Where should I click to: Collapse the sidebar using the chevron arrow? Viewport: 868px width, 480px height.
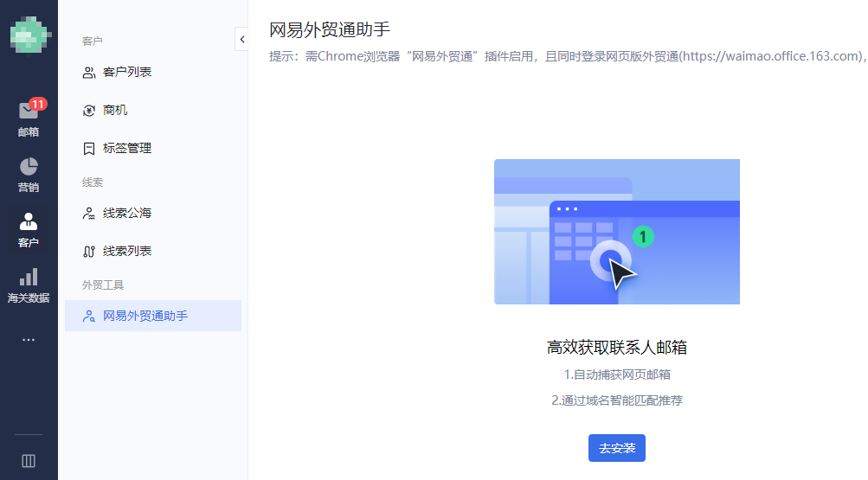[x=241, y=39]
